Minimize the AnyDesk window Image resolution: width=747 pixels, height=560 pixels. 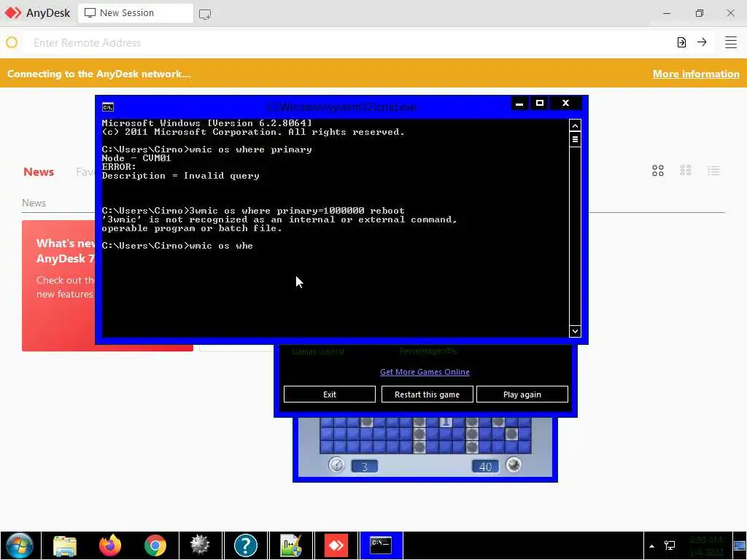[x=667, y=13]
